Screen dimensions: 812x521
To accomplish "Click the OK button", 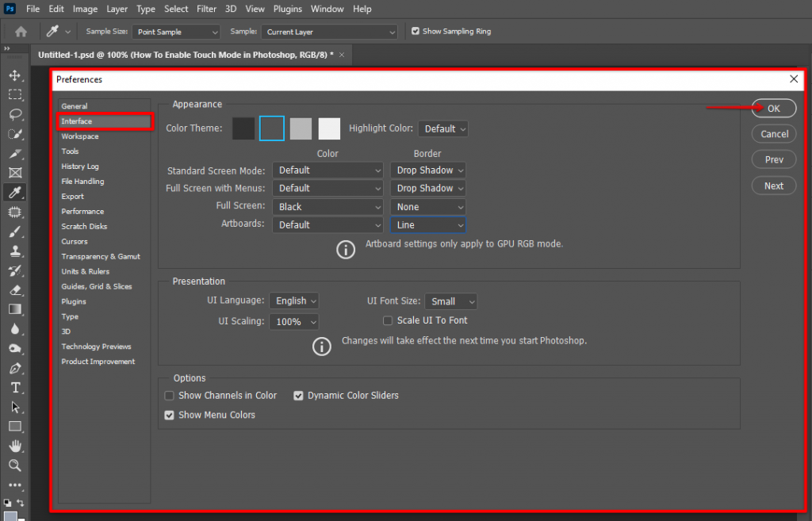I will (773, 108).
